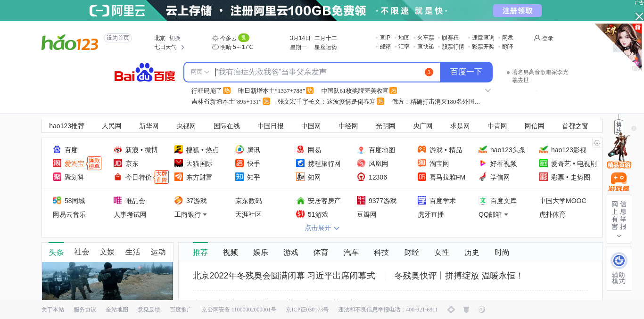Open 人民网 link in top row
This screenshot has width=644, height=319.
[x=112, y=126]
